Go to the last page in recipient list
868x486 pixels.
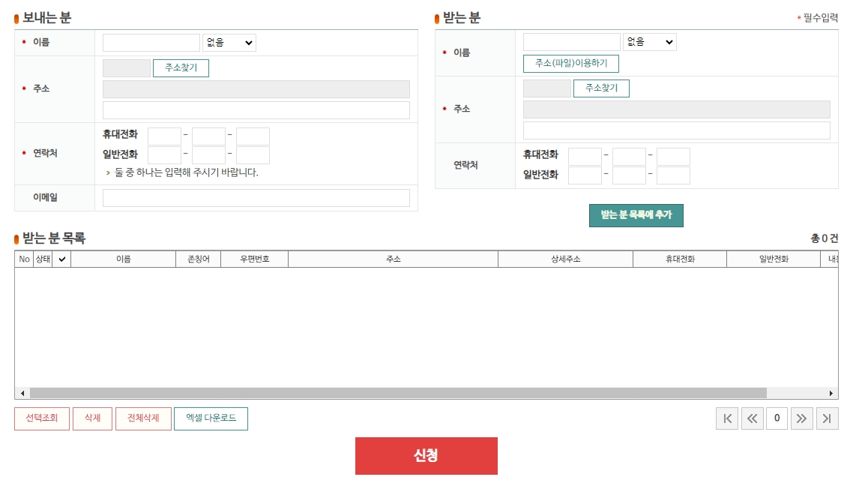pos(828,418)
